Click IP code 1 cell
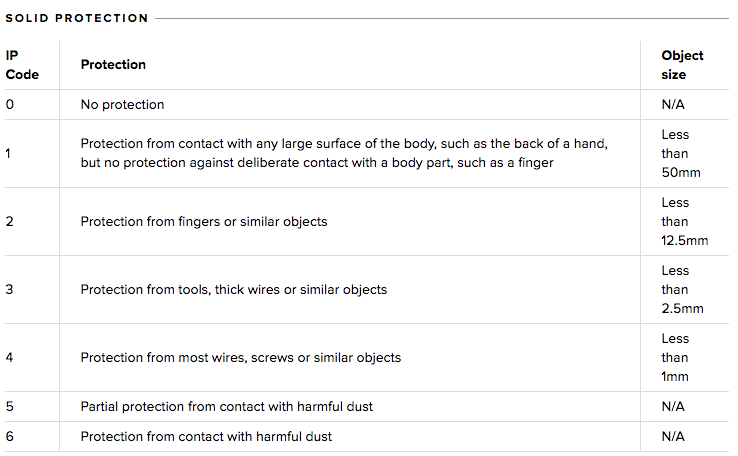 8,153
